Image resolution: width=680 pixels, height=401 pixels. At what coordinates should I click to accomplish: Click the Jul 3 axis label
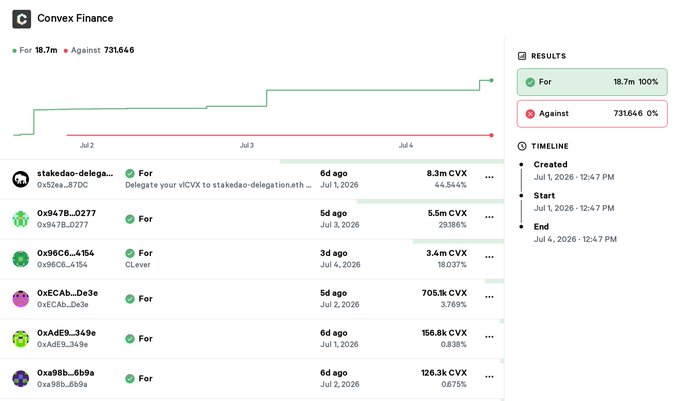click(x=247, y=145)
